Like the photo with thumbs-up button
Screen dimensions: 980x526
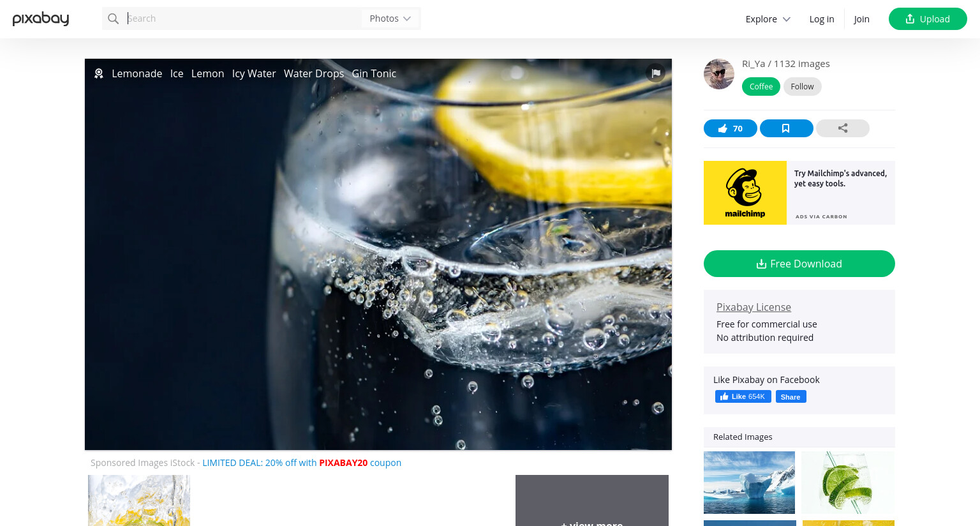[730, 128]
